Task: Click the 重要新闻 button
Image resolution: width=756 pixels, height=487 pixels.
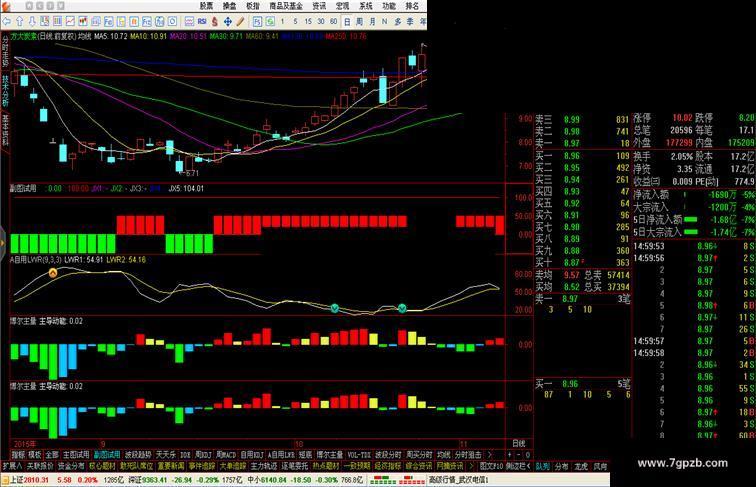Action: click(x=171, y=466)
